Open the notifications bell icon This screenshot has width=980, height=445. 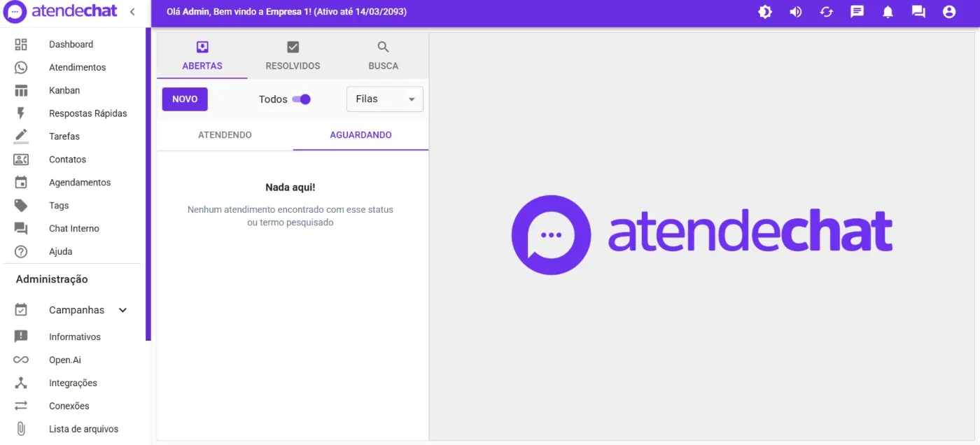(x=888, y=12)
